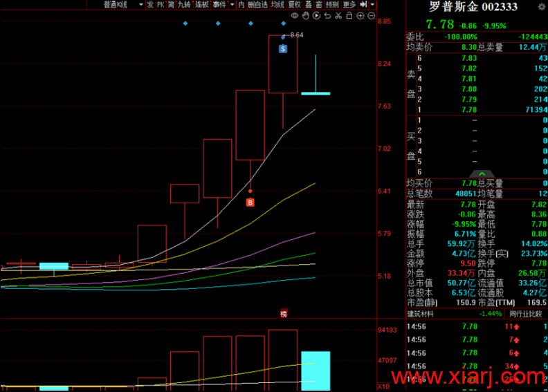Toggle the 连板 indicator
This screenshot has height=392, width=548.
point(201,5)
